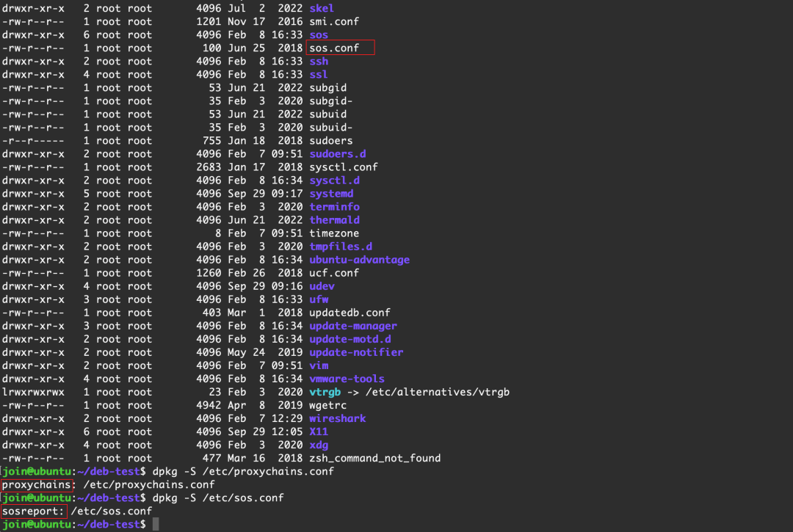Viewport: 793px width, 532px height.
Task: Click the dpkg -S /etc/proxychains.conf command
Action: pyautogui.click(x=243, y=471)
